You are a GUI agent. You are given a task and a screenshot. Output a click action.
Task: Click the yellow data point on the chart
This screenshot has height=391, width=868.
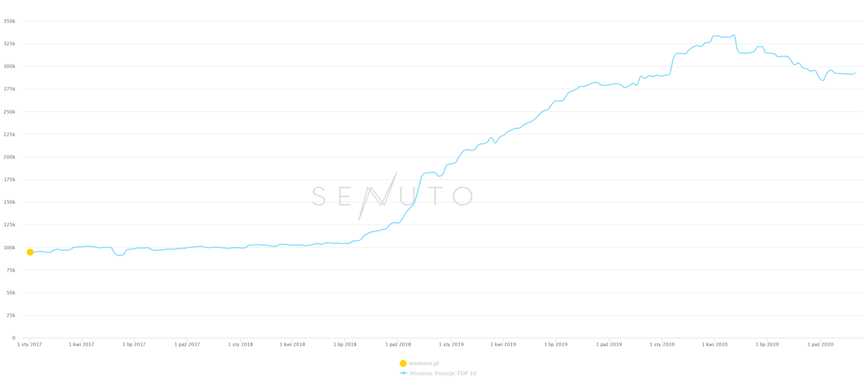(x=30, y=252)
